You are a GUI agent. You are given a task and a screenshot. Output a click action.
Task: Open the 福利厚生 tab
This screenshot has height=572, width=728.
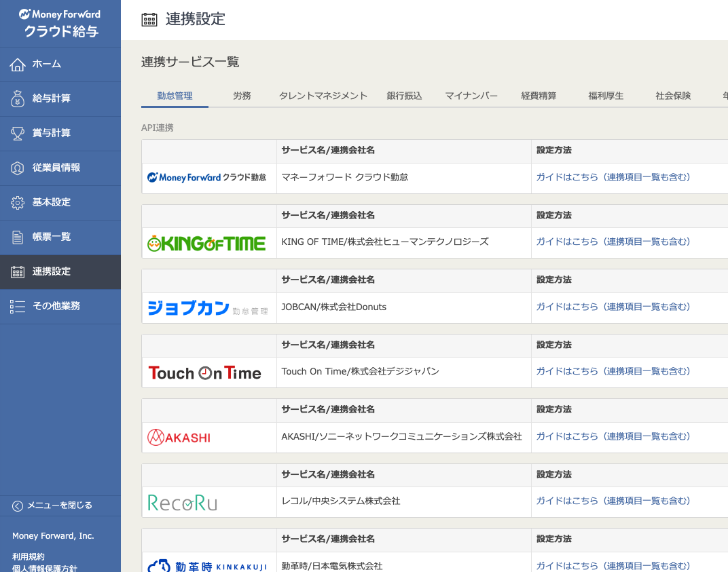pos(606,96)
